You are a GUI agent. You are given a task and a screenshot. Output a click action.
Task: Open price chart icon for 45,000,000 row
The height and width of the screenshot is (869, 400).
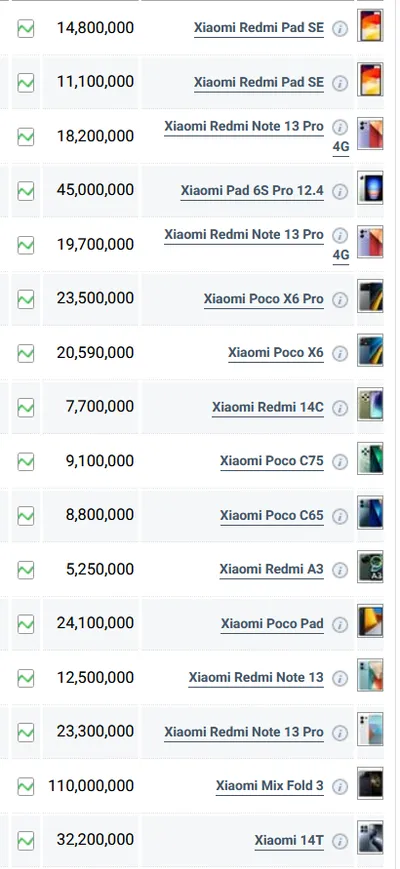[x=25, y=191]
